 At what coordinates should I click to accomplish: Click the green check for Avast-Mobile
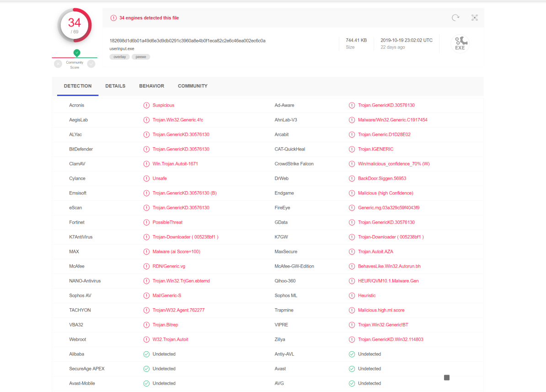tap(146, 383)
